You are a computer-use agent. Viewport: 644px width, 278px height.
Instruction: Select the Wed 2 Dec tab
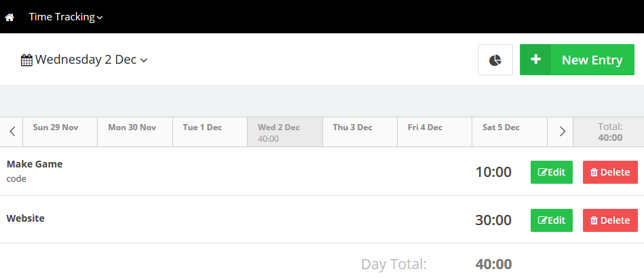(284, 132)
